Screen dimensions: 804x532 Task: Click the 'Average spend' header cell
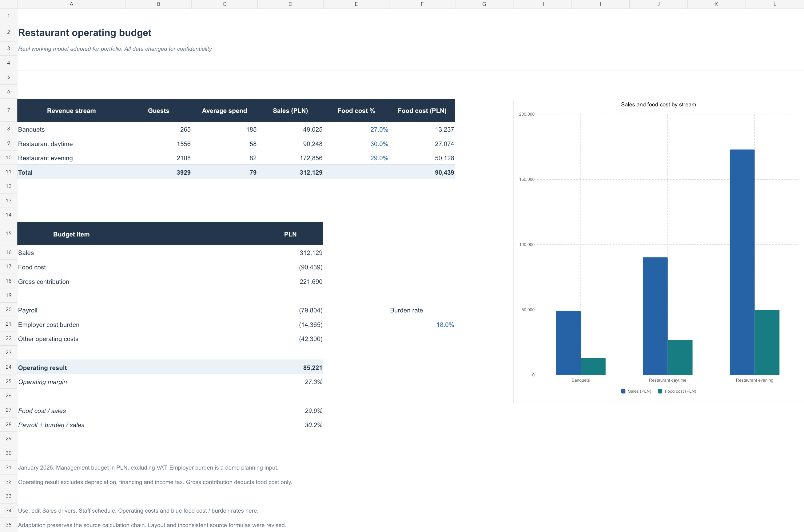pyautogui.click(x=224, y=111)
